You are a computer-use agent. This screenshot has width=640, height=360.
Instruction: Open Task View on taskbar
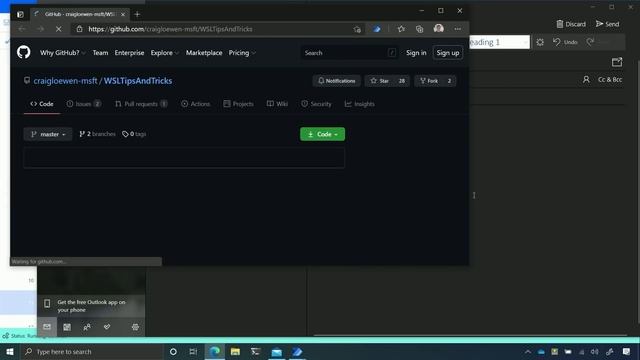(x=193, y=351)
